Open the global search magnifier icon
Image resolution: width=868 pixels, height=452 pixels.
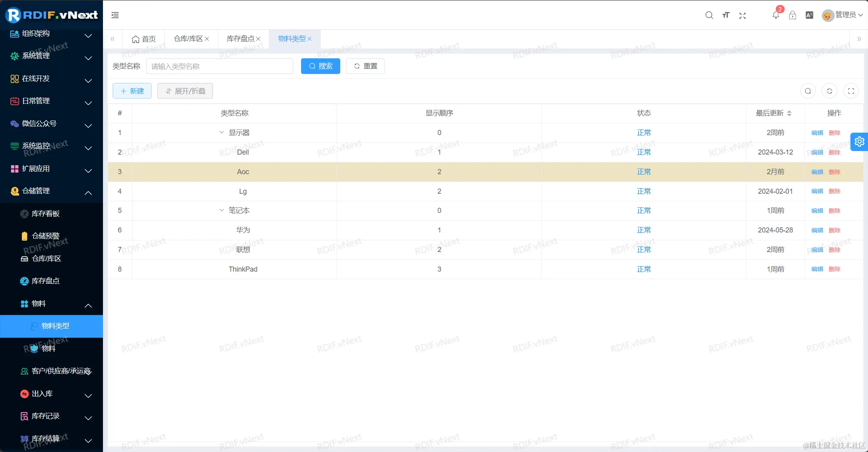(709, 15)
